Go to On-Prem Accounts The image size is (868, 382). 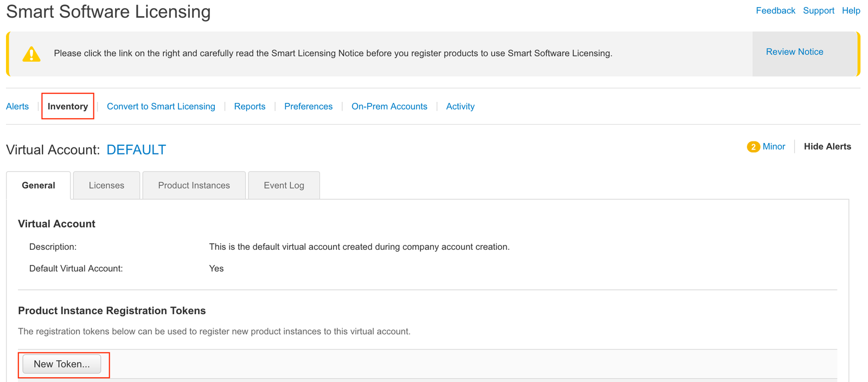(389, 107)
